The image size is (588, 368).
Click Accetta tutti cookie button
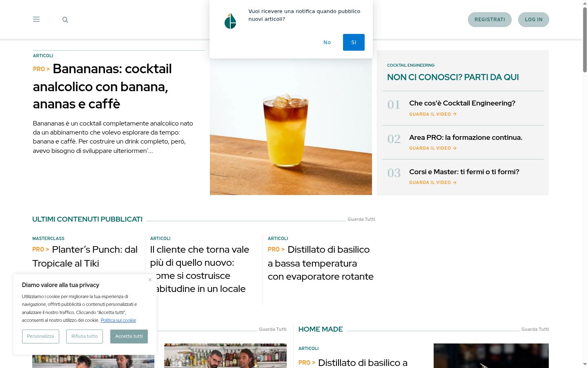tap(129, 337)
